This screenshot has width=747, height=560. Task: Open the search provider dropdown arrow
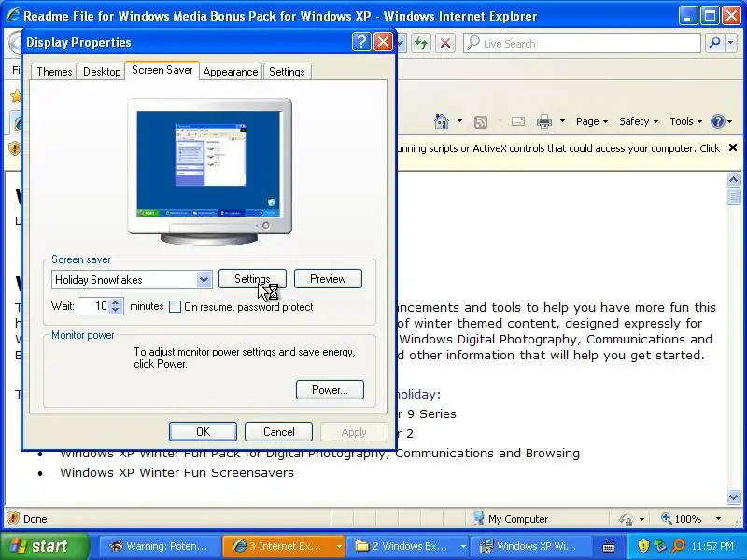pyautogui.click(x=731, y=43)
